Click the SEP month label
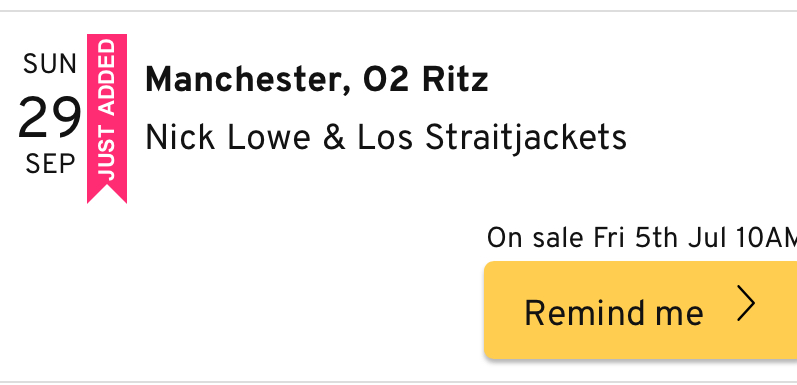Viewport: 797px width, 385px height. point(50,164)
